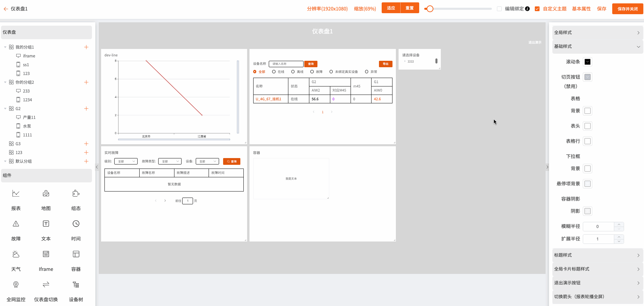
Task: Collapse the 基础样式 section
Action: [598, 46]
